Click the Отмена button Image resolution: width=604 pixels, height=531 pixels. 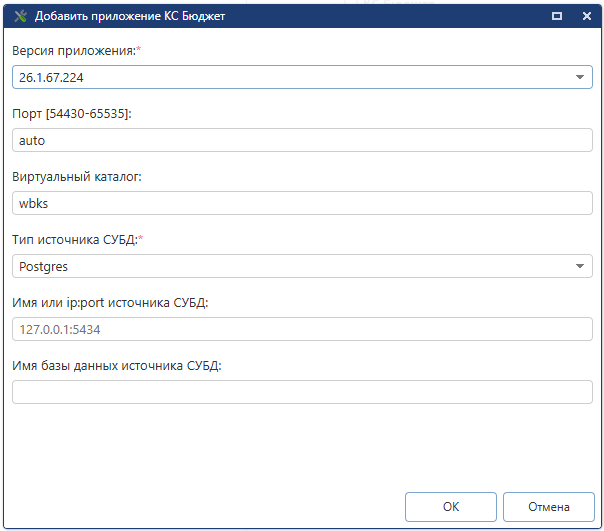point(549,507)
